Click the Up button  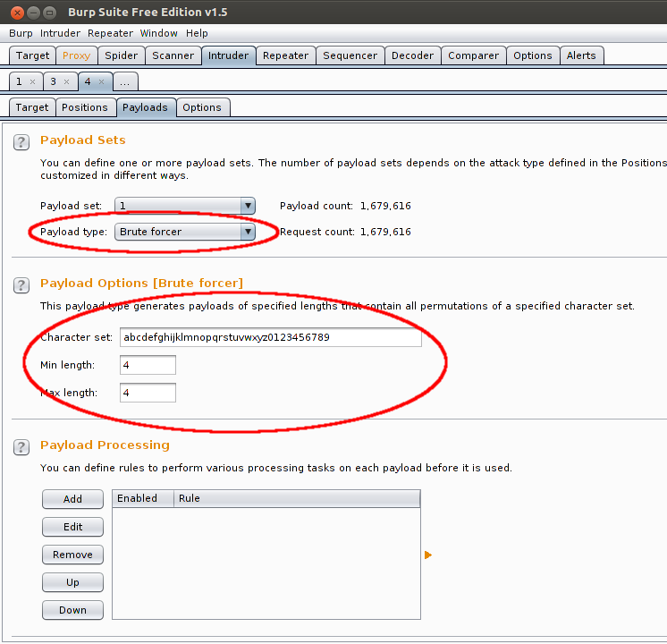(72, 582)
